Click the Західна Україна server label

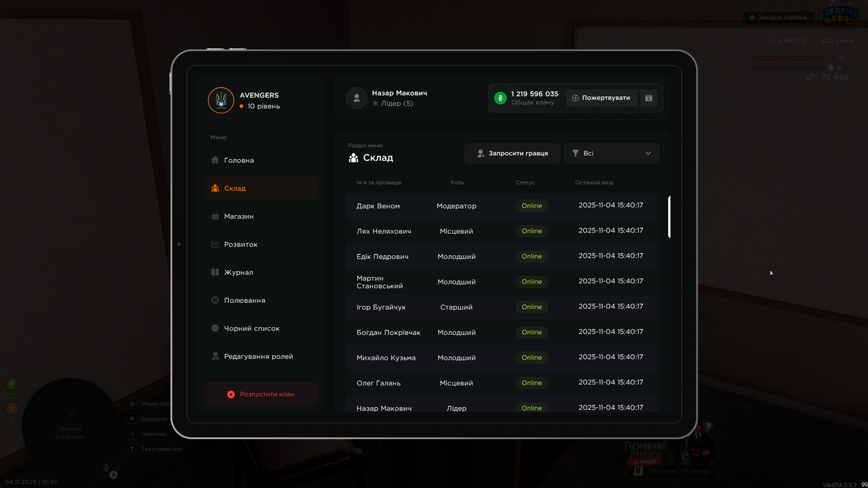[777, 18]
